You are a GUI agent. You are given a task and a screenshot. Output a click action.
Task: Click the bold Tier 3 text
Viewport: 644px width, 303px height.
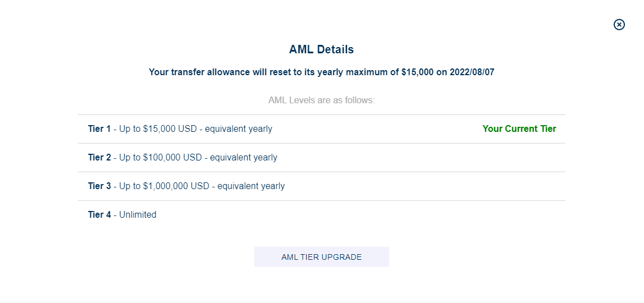pyautogui.click(x=99, y=186)
